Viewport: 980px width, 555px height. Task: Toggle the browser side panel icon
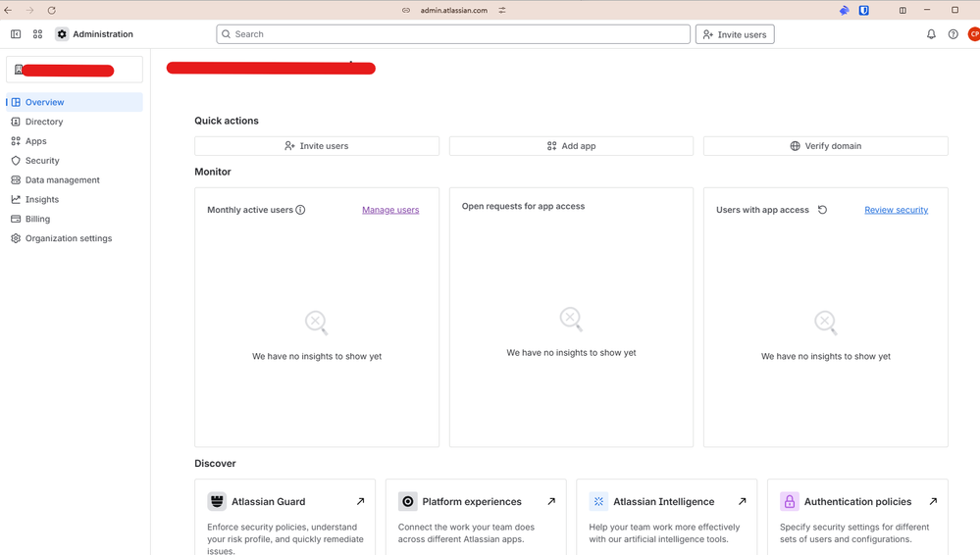pyautogui.click(x=903, y=10)
